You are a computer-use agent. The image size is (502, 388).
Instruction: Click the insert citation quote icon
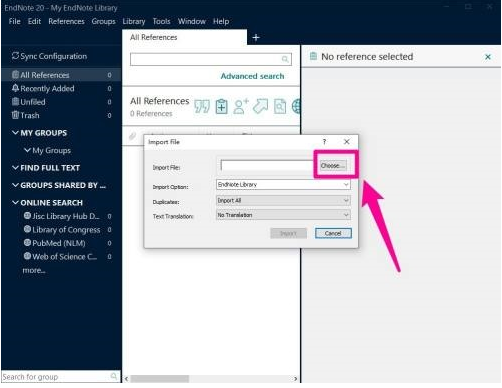pos(202,107)
